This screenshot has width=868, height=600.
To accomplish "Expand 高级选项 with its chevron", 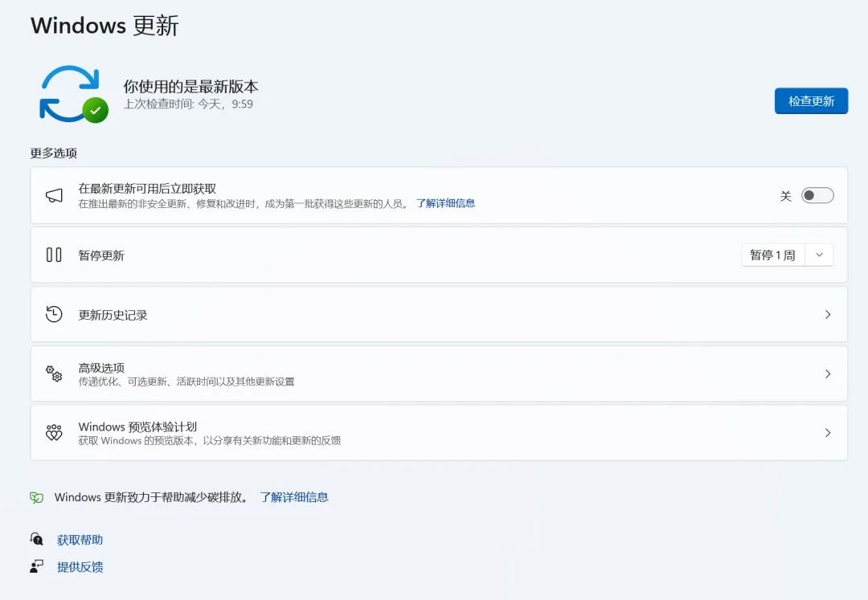I will 828,373.
